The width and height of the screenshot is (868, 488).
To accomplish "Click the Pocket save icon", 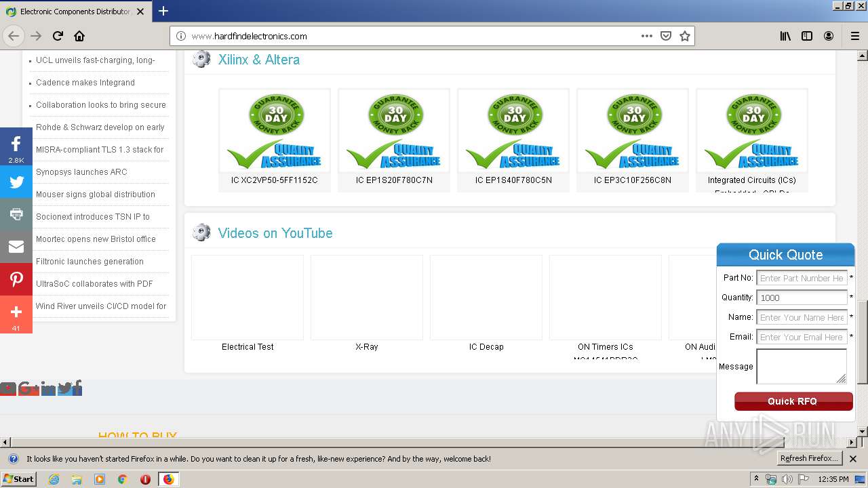I will tap(666, 36).
